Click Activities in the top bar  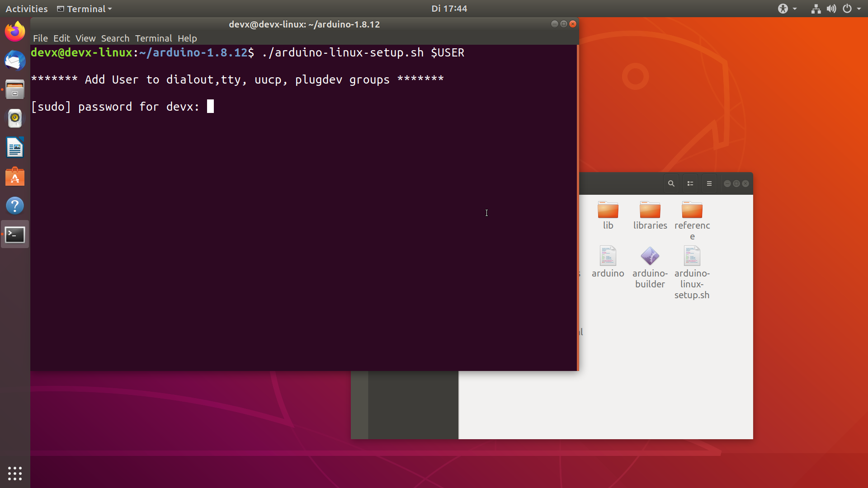[x=27, y=9]
